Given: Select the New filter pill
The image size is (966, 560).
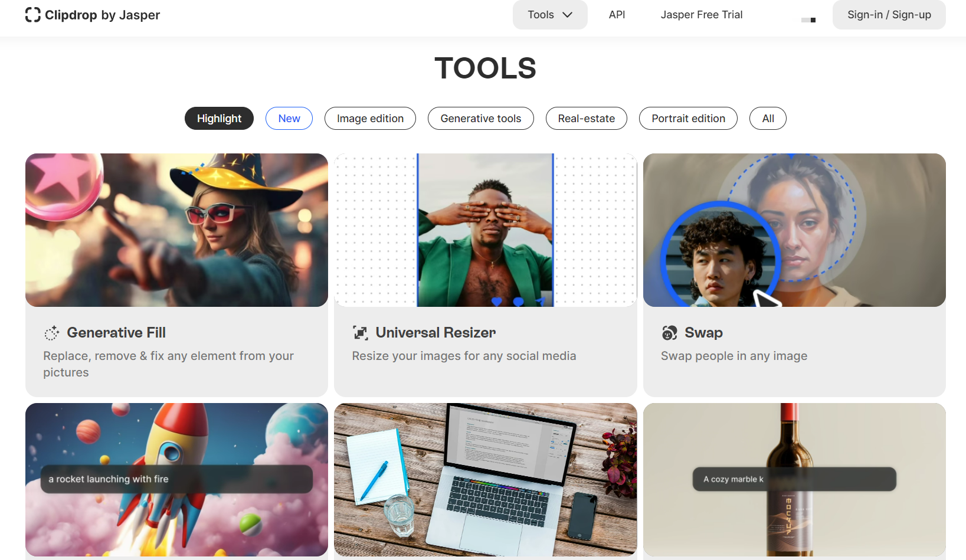Looking at the screenshot, I should click(289, 118).
